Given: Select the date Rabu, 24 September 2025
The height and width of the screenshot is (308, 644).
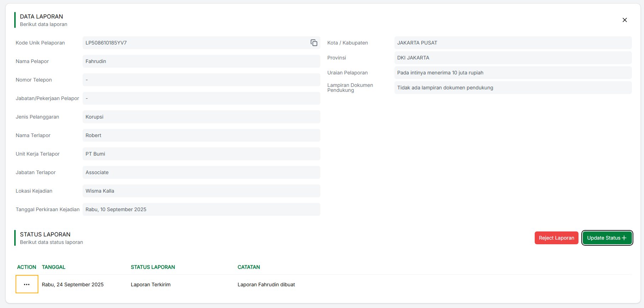Looking at the screenshot, I should click(x=73, y=284).
